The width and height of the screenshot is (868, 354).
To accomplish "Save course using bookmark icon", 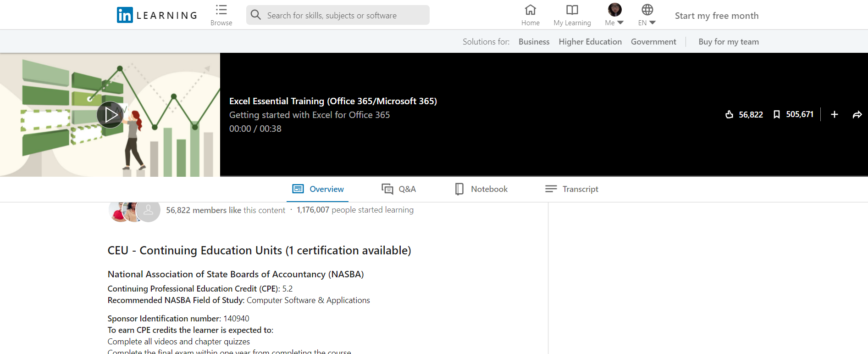I will pyautogui.click(x=776, y=114).
